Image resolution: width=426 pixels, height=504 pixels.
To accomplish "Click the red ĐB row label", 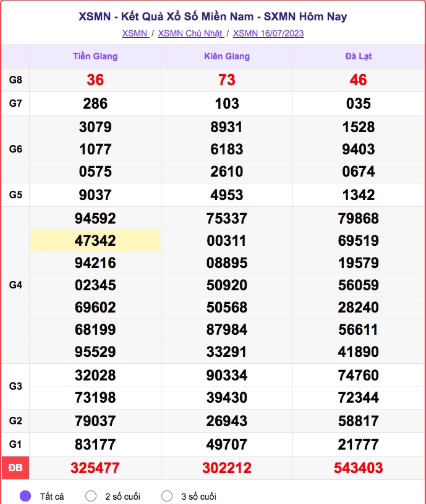I will tap(15, 468).
